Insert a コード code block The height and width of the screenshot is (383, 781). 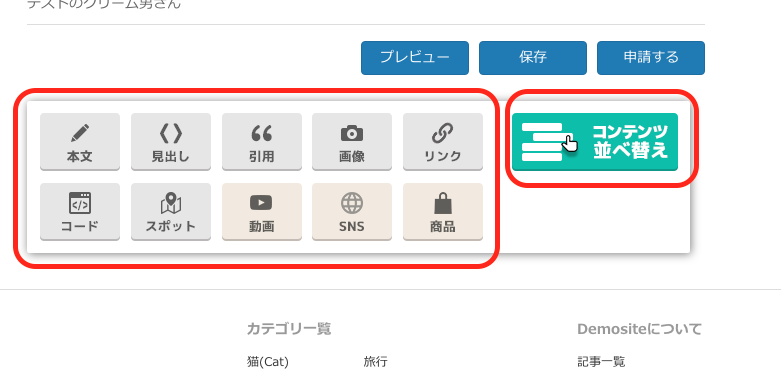tap(80, 212)
